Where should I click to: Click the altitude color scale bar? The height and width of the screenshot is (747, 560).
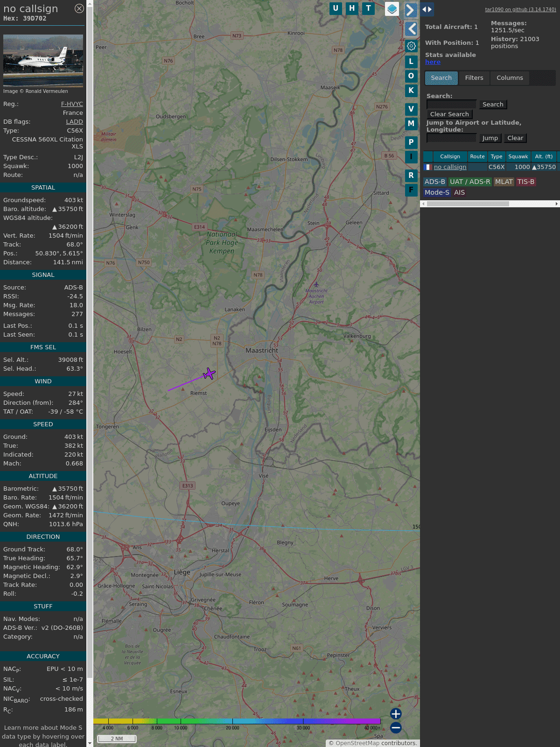coord(237,721)
